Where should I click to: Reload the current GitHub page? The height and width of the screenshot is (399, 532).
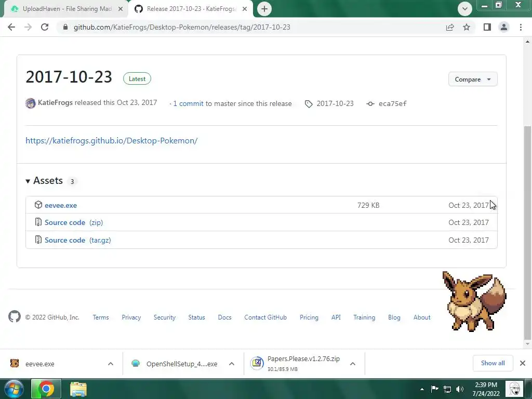[x=45, y=27]
